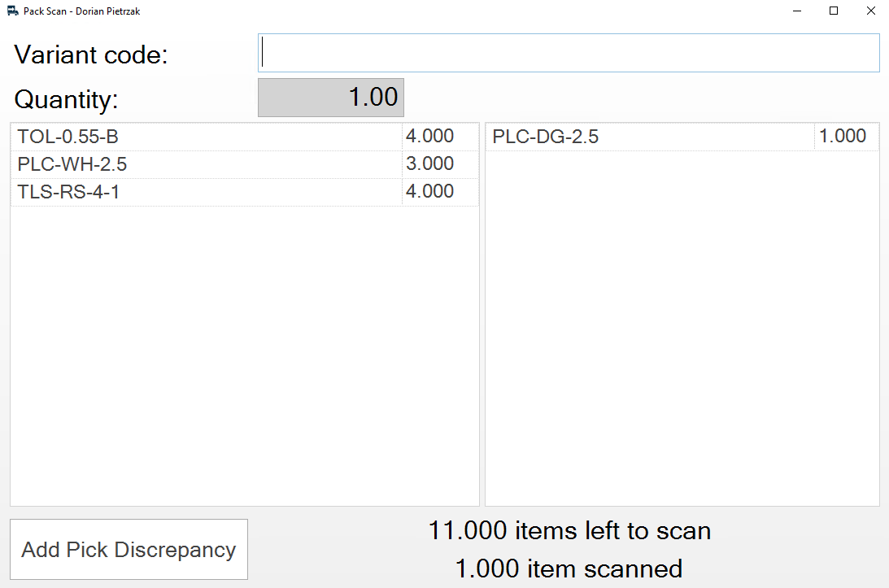Click the 1.000 quantity for PLC-DG-2.5
This screenshot has height=588, width=889.
pyautogui.click(x=843, y=136)
